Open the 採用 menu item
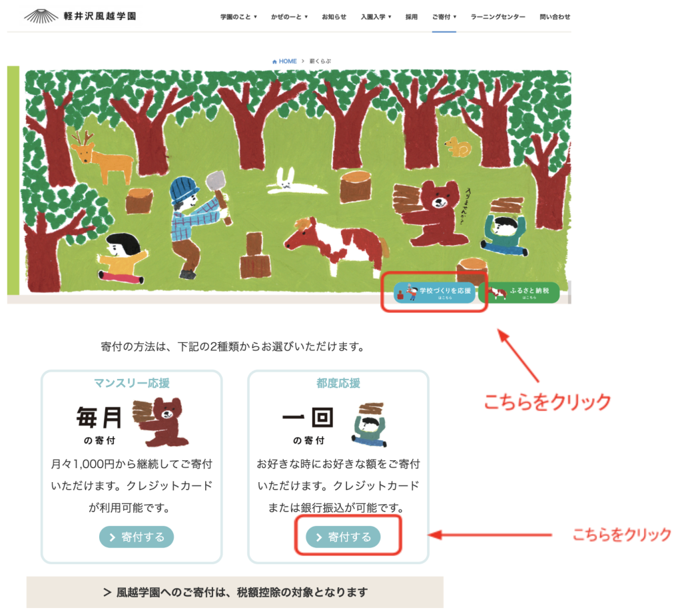Viewport: 682px width, 616px height. pyautogui.click(x=412, y=17)
